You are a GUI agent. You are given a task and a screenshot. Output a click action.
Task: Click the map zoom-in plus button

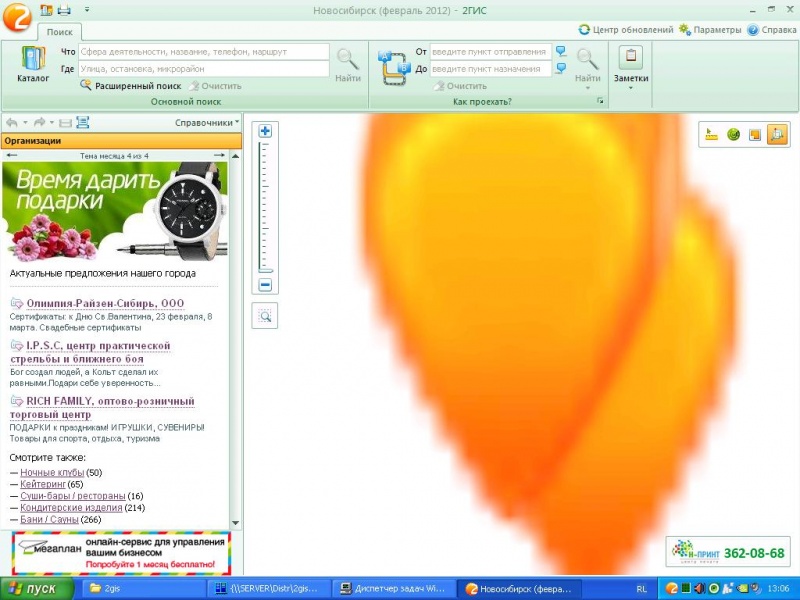pos(265,131)
